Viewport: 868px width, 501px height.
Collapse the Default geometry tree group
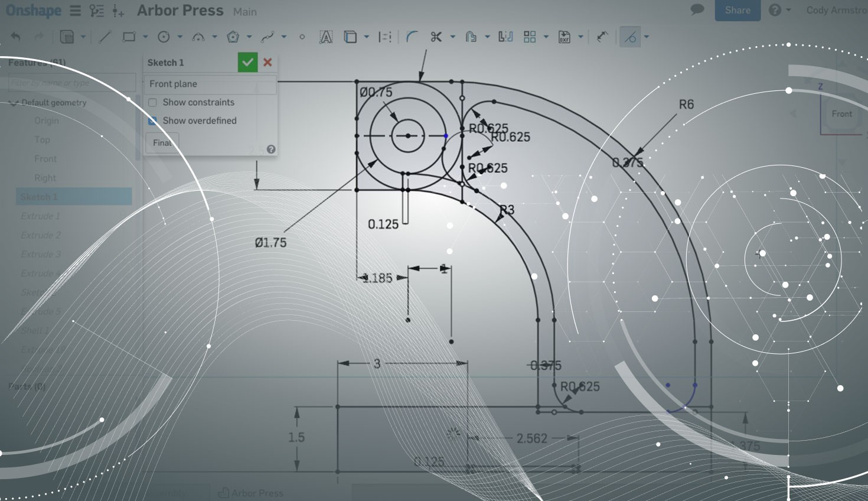point(13,103)
